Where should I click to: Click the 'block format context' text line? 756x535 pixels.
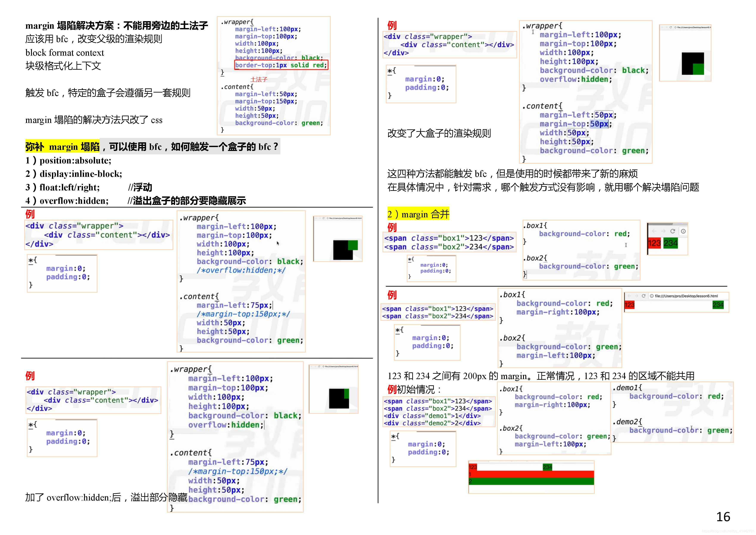click(64, 53)
